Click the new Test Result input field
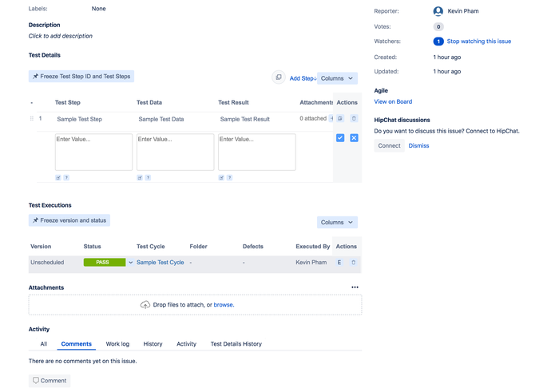Image resolution: width=559 pixels, height=392 pixels. [x=257, y=152]
